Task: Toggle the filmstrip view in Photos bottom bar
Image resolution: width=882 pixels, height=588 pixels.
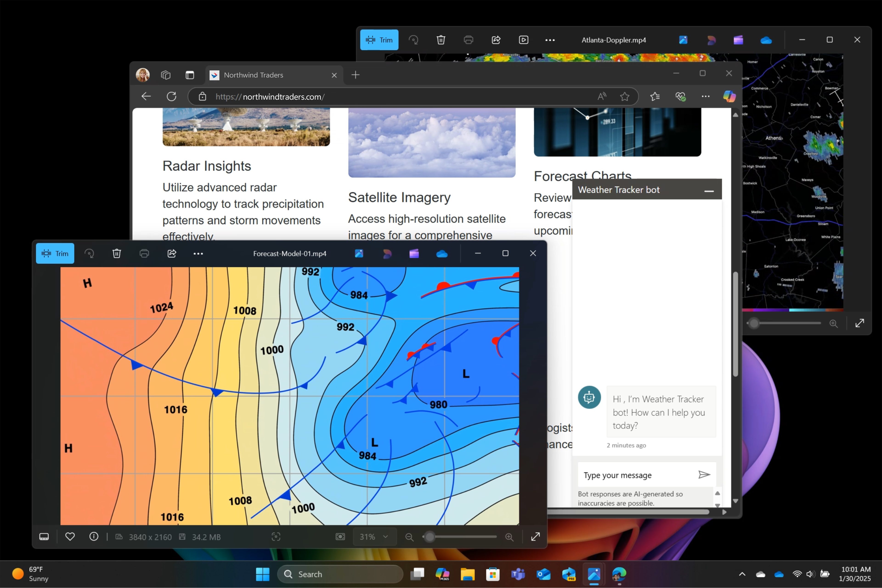Action: (44, 537)
